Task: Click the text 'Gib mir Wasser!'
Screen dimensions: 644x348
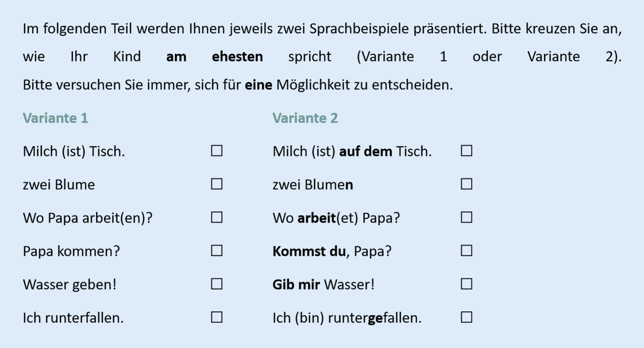Action: tap(324, 284)
